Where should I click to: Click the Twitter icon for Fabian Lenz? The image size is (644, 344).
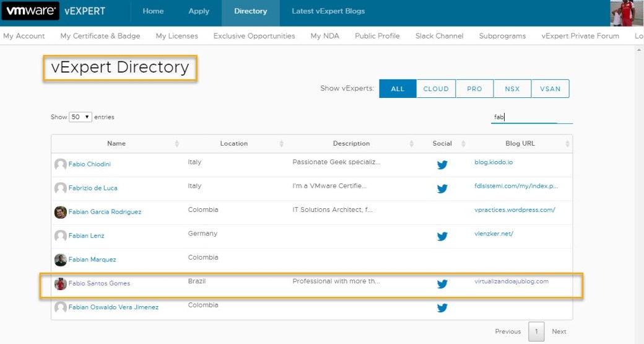(442, 236)
